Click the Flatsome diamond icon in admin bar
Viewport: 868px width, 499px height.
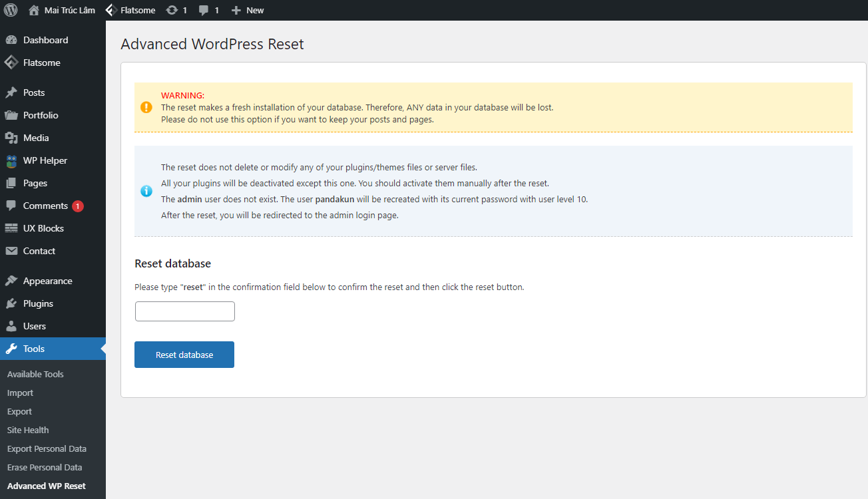pos(111,10)
